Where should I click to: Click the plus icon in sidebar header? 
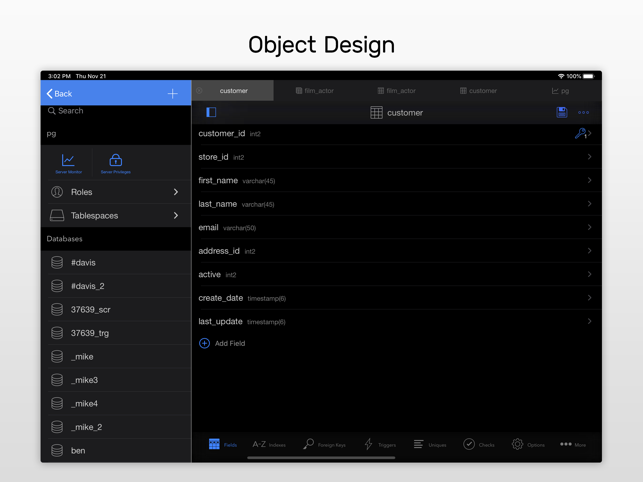click(x=172, y=94)
